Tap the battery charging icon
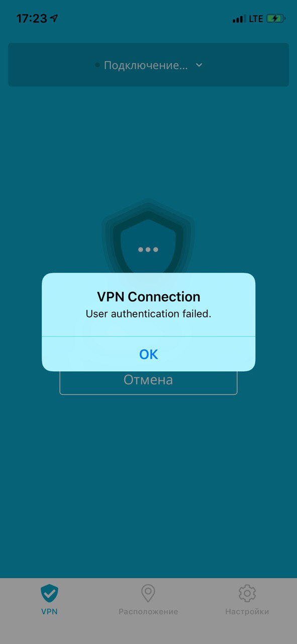This screenshot has width=297, height=644. click(275, 19)
